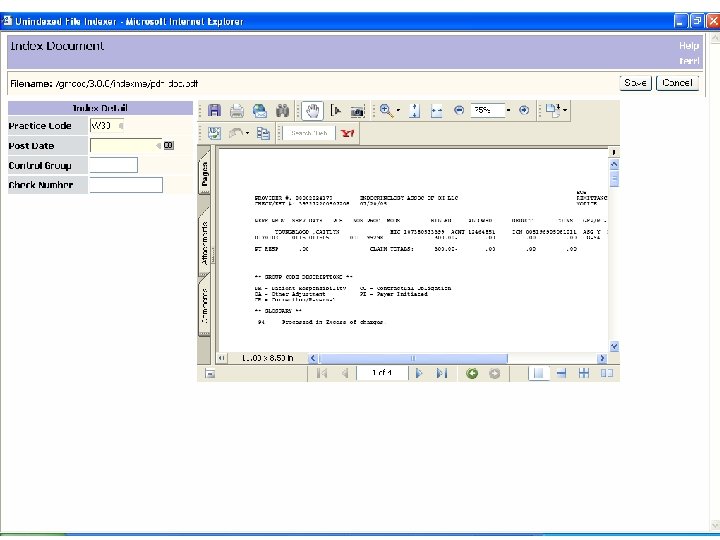
Task: Zoom out with the minus button
Action: (x=459, y=110)
